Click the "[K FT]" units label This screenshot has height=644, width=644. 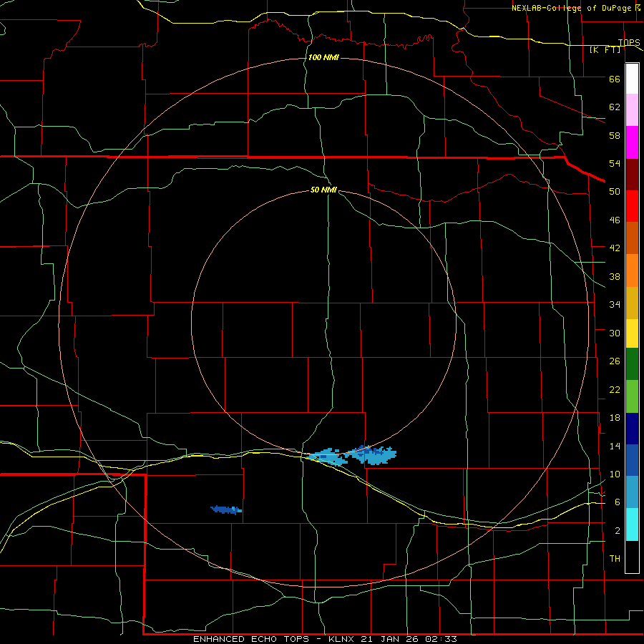605,49
